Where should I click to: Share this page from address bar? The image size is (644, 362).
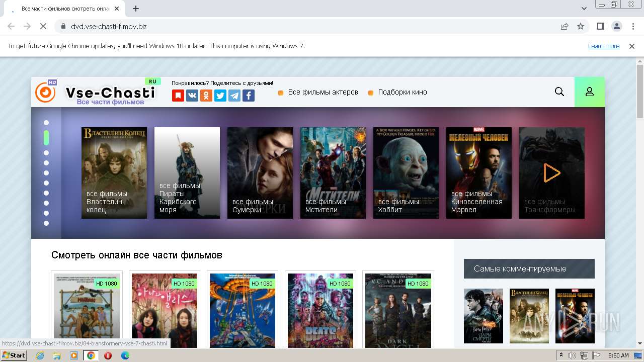coord(565,26)
